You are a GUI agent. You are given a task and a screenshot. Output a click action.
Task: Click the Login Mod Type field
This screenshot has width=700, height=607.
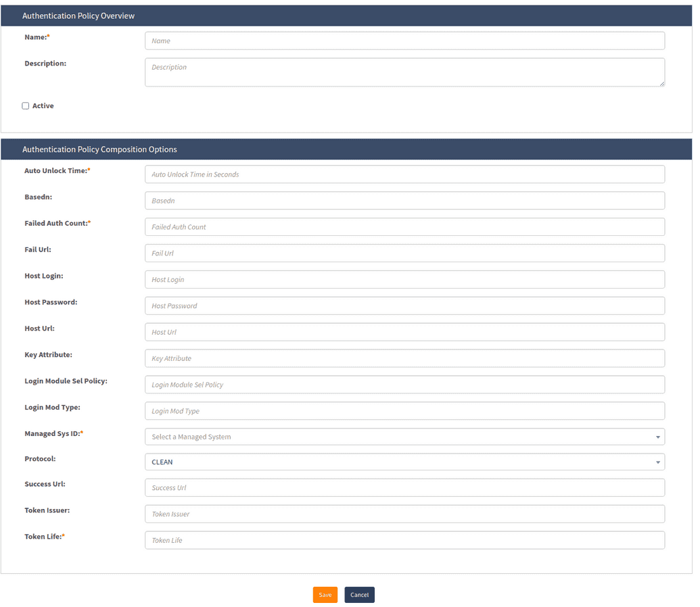pos(404,411)
